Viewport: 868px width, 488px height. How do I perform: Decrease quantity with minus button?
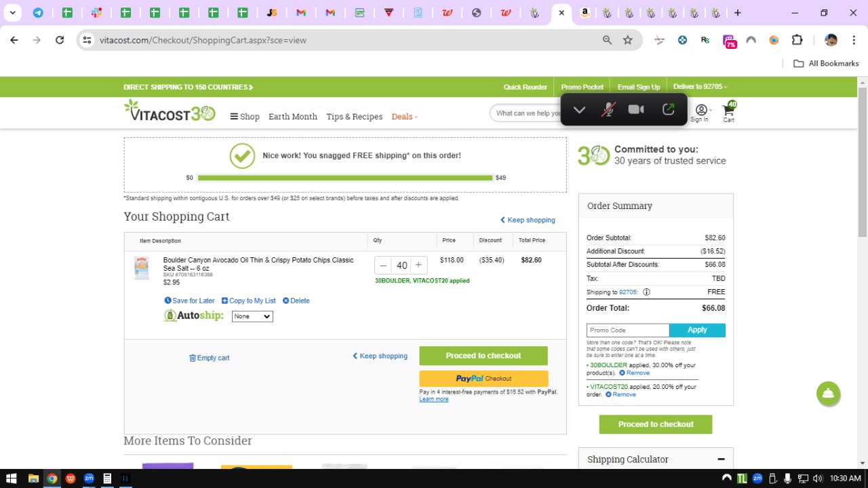coord(383,265)
